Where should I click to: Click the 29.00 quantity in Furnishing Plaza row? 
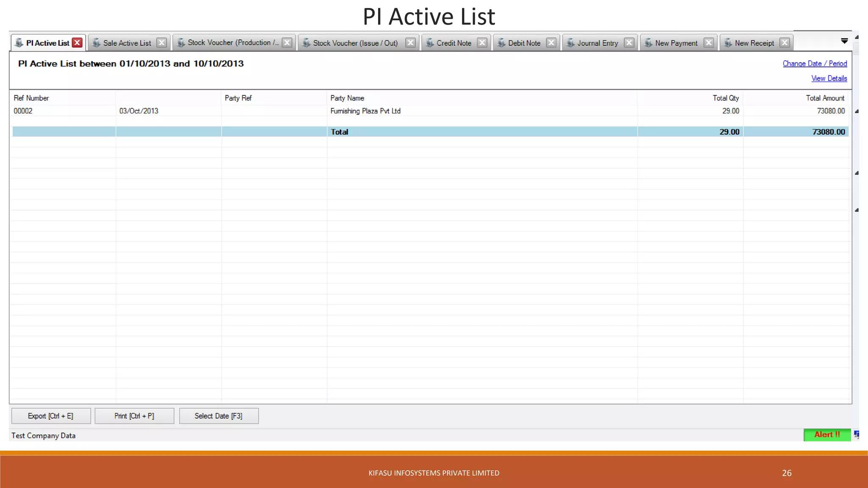click(x=731, y=111)
